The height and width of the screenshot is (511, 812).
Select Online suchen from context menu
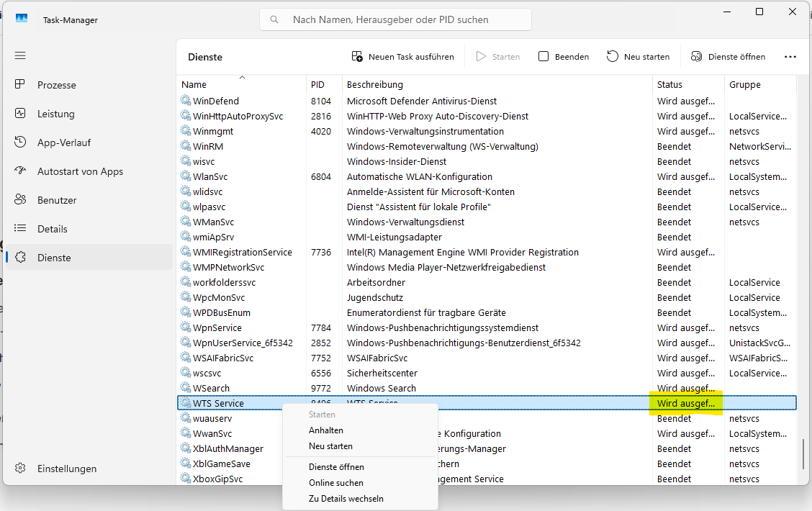336,483
